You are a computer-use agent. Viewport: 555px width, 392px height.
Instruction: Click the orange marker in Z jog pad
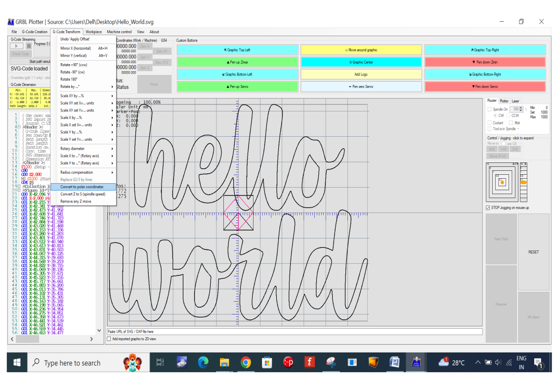pyautogui.click(x=523, y=182)
